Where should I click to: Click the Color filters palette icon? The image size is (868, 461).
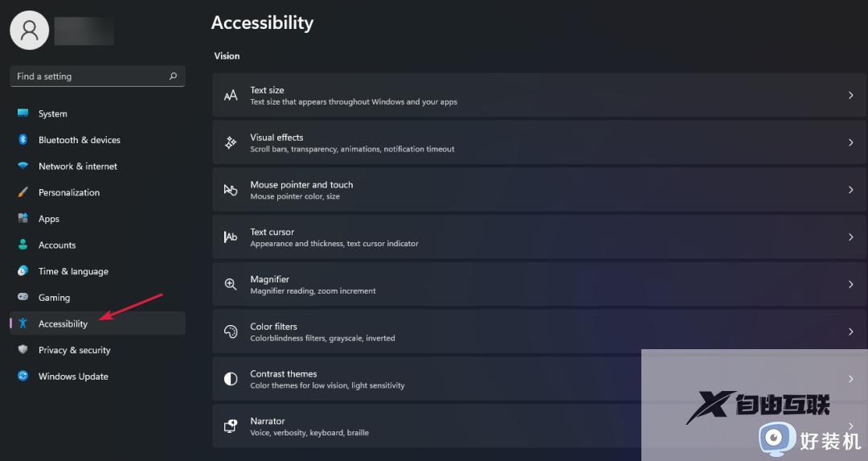pos(231,331)
